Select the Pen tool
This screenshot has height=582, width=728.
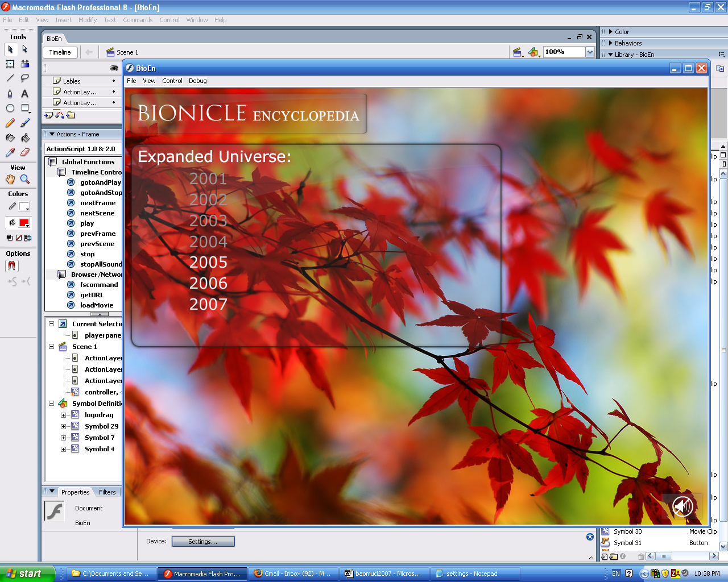(x=10, y=93)
